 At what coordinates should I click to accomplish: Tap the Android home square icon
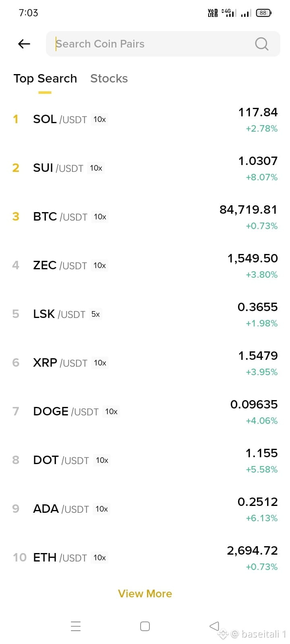[145, 626]
